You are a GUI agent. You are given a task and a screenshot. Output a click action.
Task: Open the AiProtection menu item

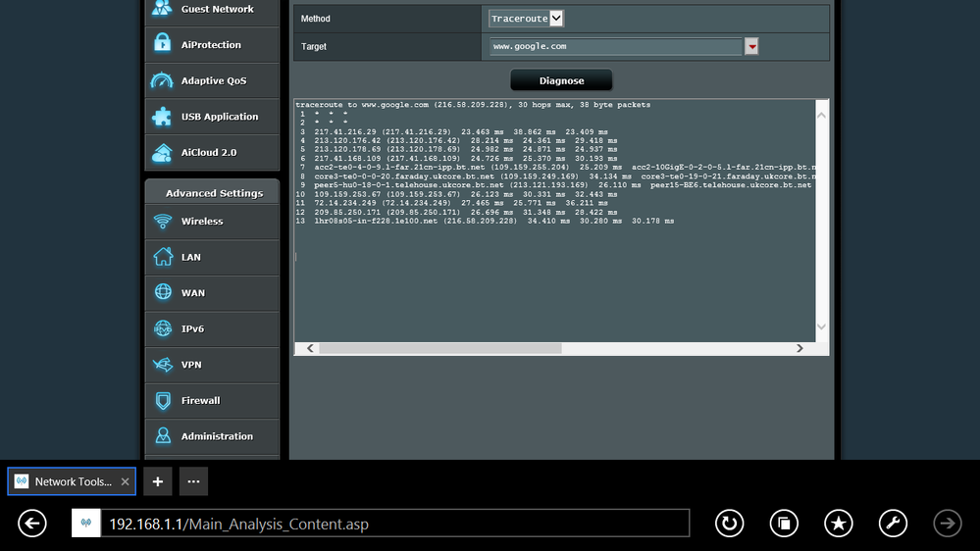click(212, 44)
